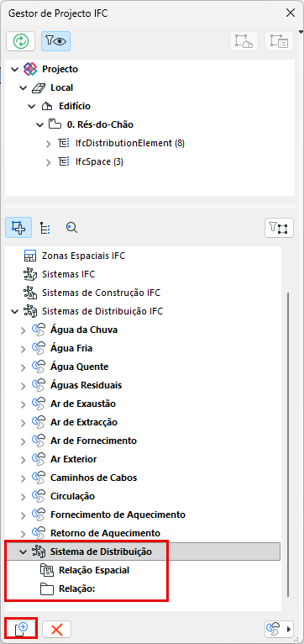Expand the Fornecimento de Aquecimento system
The width and height of the screenshot is (304, 644).
(x=24, y=515)
